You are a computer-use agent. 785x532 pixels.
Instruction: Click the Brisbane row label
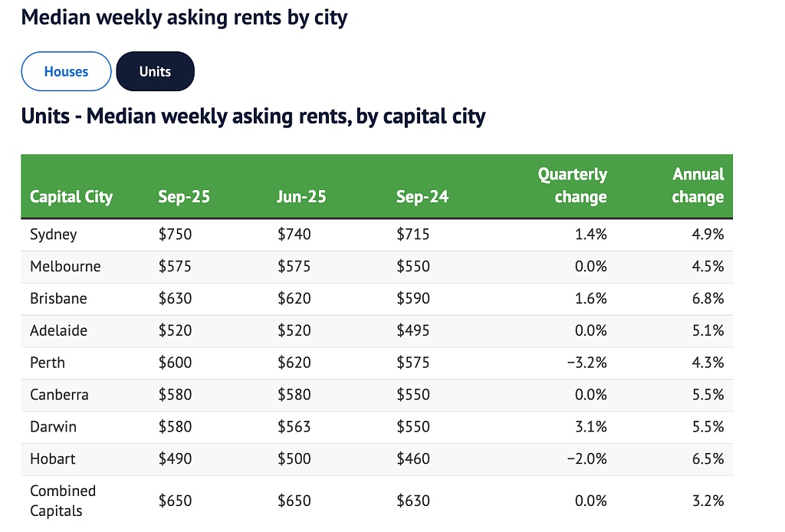[x=58, y=299]
